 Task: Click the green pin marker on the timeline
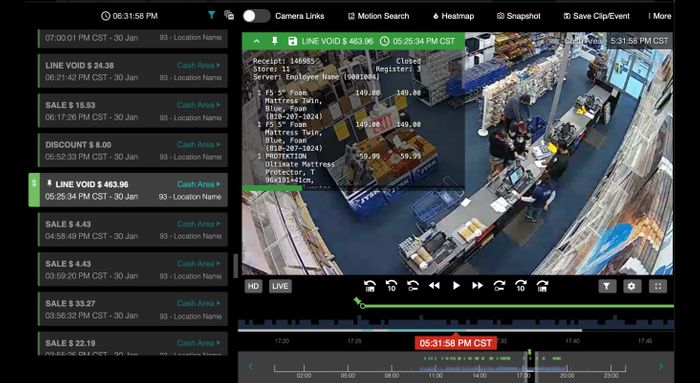click(358, 301)
